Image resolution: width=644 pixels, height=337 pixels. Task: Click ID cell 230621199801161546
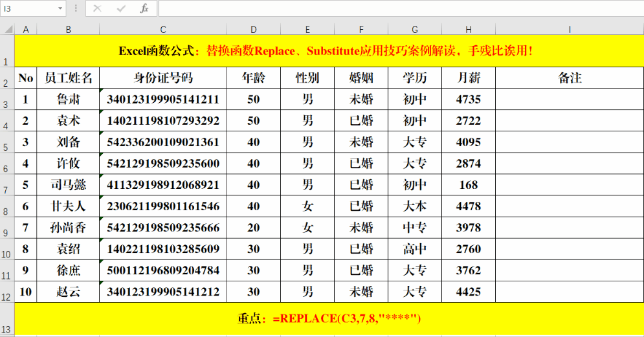pyautogui.click(x=163, y=206)
